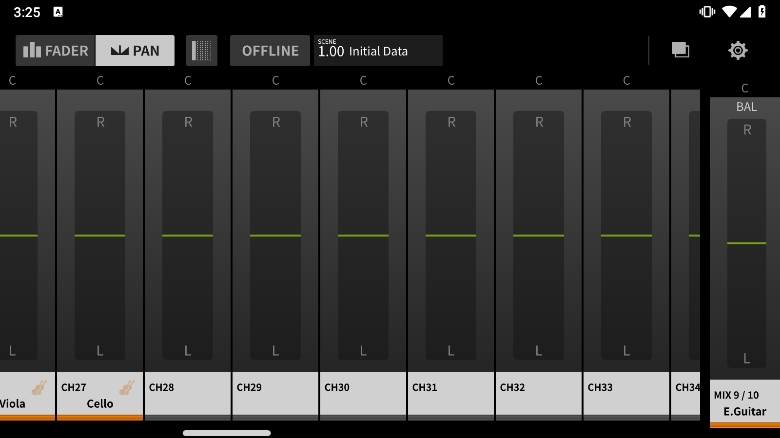The width and height of the screenshot is (780, 438).
Task: Switch to FADER view
Action: pyautogui.click(x=56, y=50)
